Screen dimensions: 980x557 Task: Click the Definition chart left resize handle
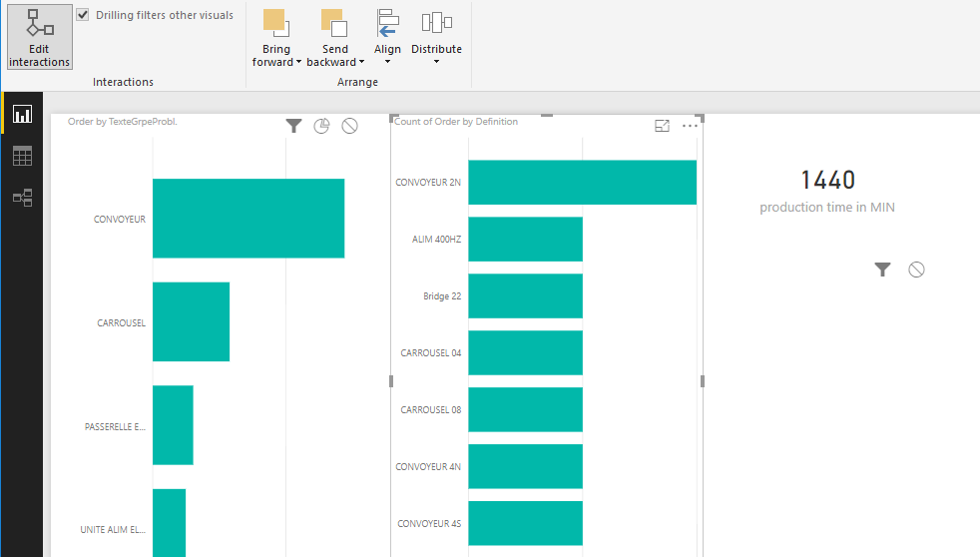(391, 380)
